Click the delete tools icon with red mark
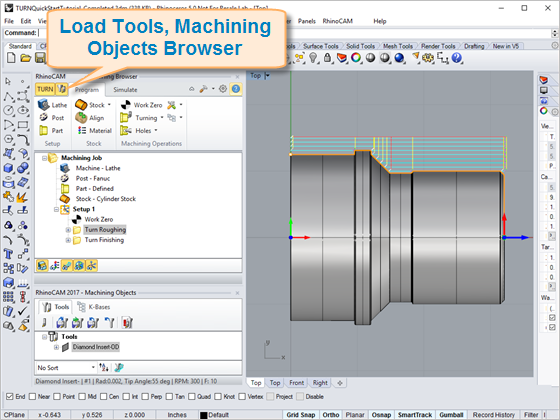This screenshot has width=560, height=420. tap(127, 322)
